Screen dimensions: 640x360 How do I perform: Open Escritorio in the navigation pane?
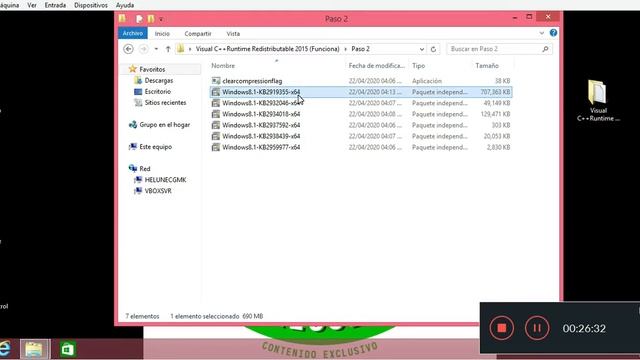(157, 91)
